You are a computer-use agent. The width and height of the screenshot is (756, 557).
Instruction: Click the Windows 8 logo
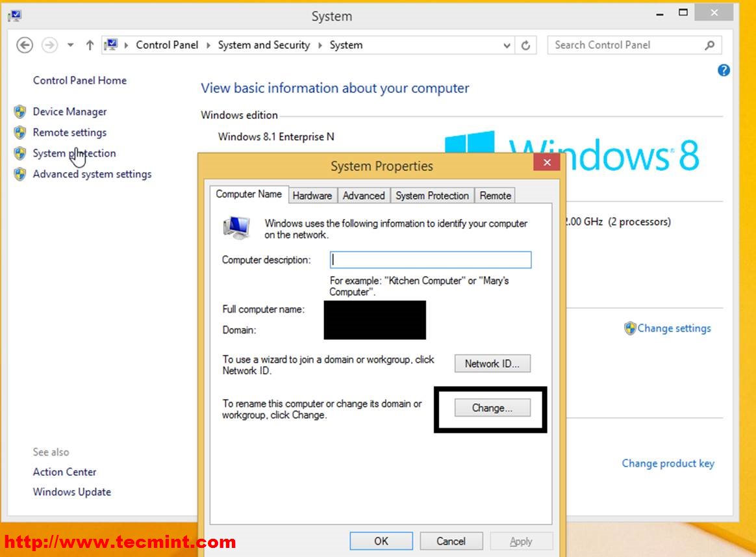[x=572, y=151]
